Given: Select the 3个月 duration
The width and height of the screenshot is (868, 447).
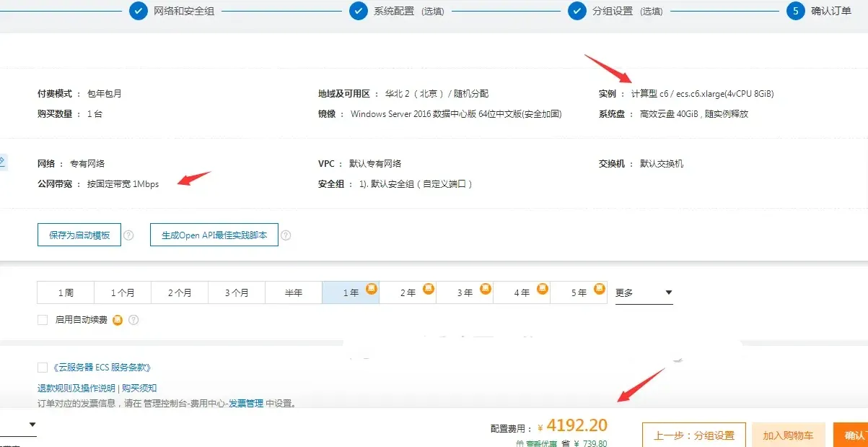Looking at the screenshot, I should 237,292.
